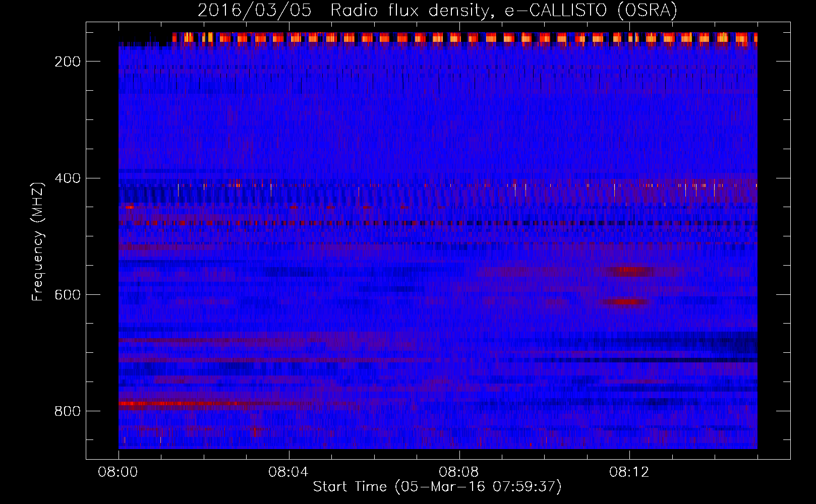Click the 08:08 time tick label
This screenshot has height=504, width=816.
coord(459,472)
